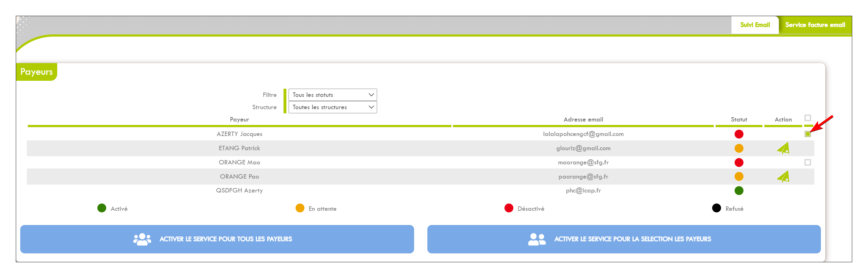Image resolution: width=868 pixels, height=278 pixels.
Task: Check the checkbox for ORANGE Mao
Action: 807,162
